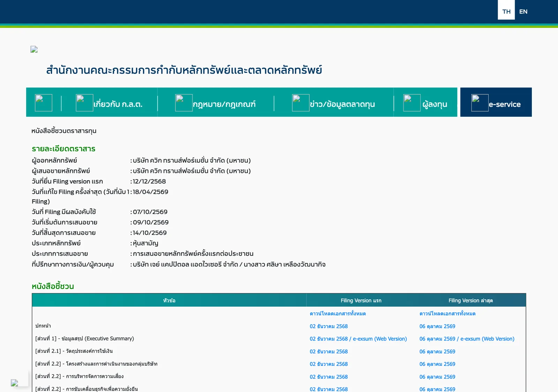Download all documents for Filing Version แรก
The image size is (558, 392).
338,314
